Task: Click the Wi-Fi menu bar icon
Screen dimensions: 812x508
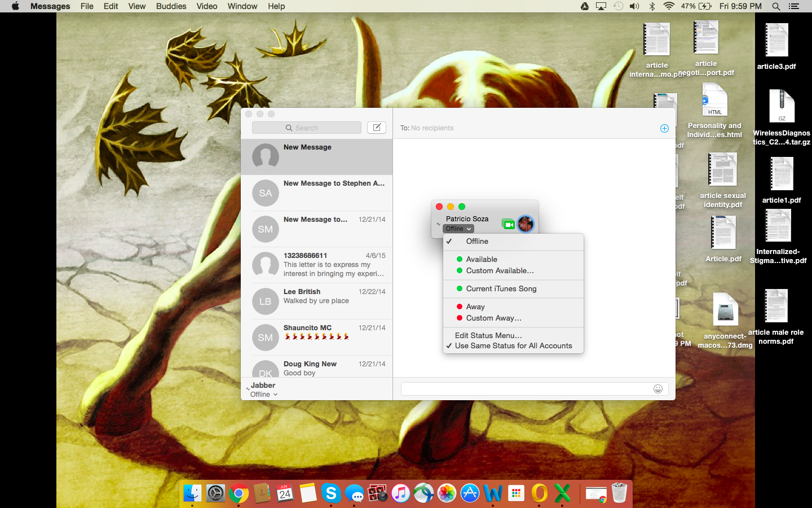Action: [669, 6]
